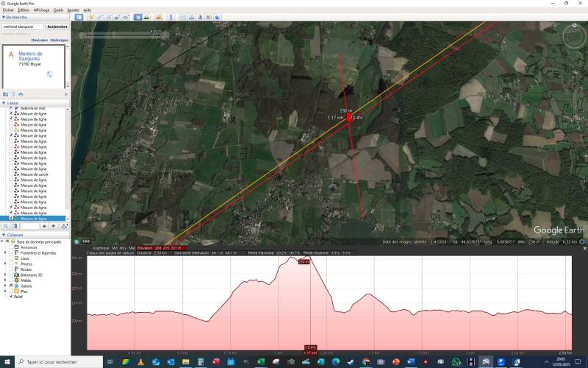The image size is (588, 368).
Task: Toggle the historical imagery clock icon
Action: pyautogui.click(x=138, y=17)
